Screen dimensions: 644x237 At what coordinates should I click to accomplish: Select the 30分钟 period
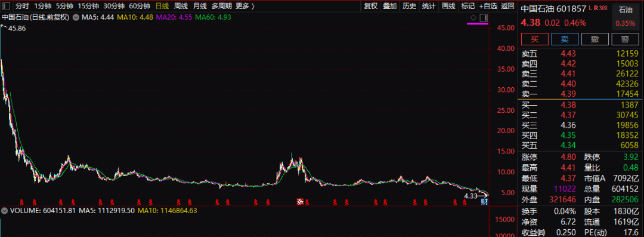114,6
